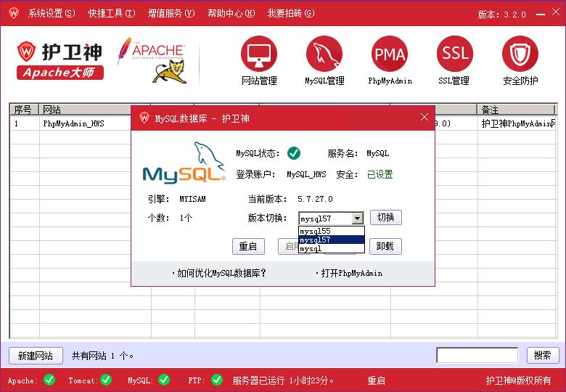Click the MySQL status check in the status bar

164,379
